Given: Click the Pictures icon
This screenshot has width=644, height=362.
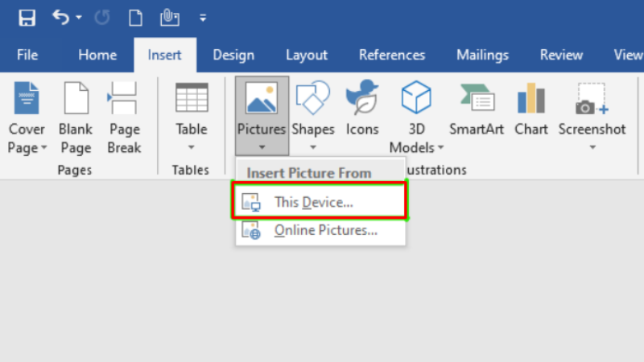Looking at the screenshot, I should pos(262,97).
